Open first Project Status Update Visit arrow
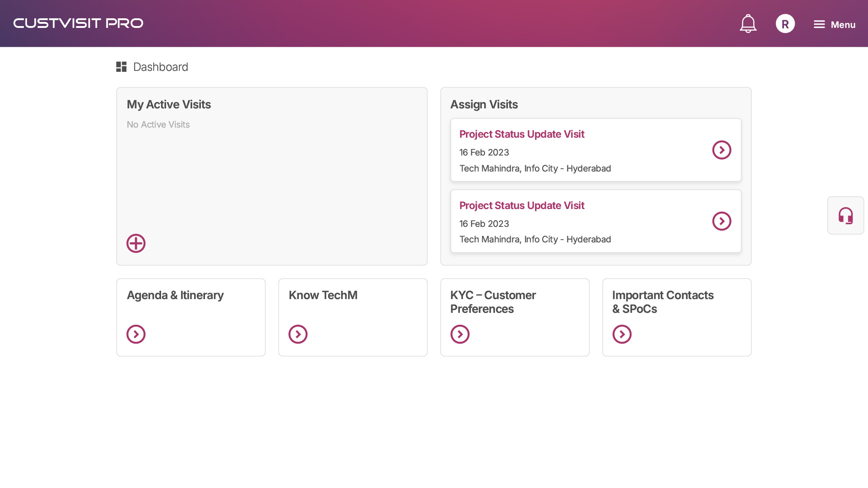This screenshot has height=488, width=868. (722, 150)
